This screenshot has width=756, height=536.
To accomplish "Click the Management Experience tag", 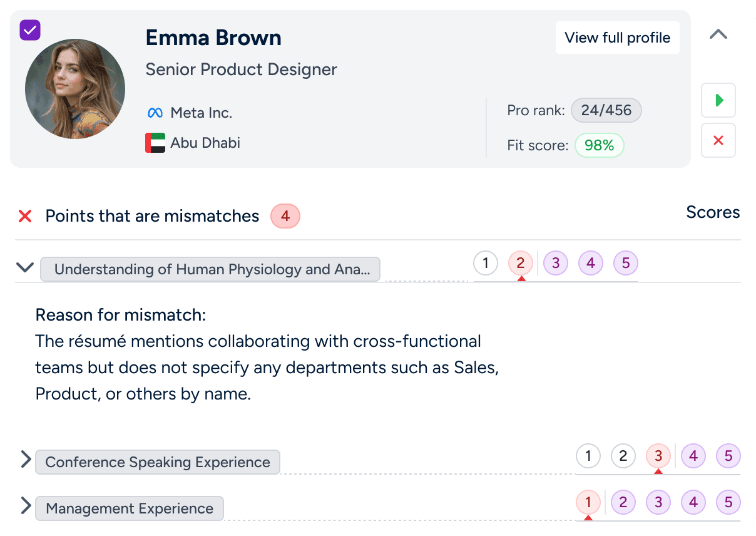I will [x=130, y=508].
